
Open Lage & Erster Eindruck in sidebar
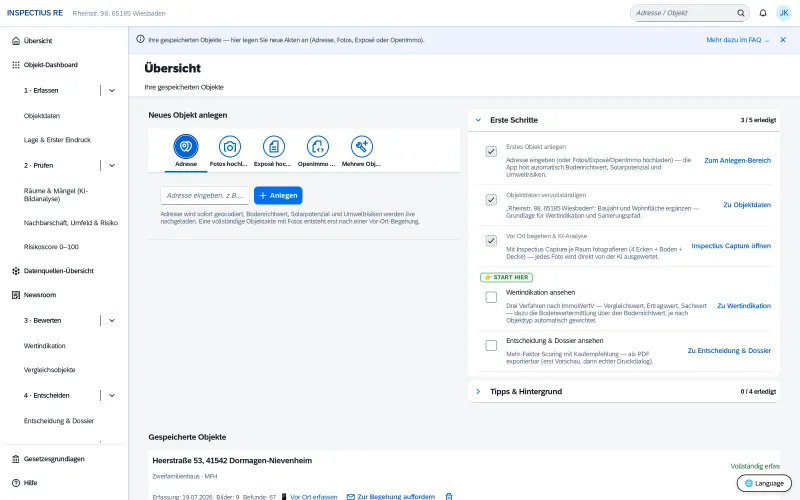(57, 140)
